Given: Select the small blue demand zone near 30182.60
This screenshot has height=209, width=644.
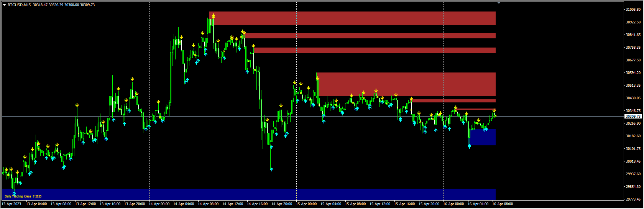Looking at the screenshot, I should pyautogui.click(x=483, y=137).
